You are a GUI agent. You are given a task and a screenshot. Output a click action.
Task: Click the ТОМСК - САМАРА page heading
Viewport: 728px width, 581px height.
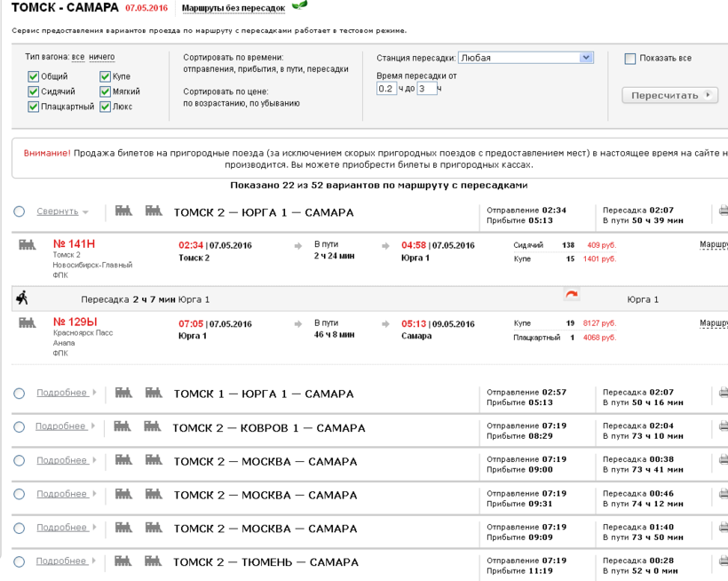pyautogui.click(x=65, y=7)
